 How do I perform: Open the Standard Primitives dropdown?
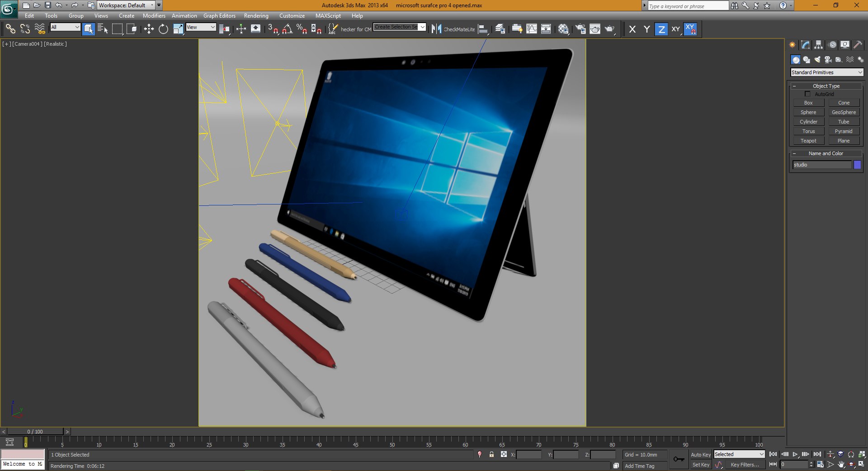pos(827,72)
